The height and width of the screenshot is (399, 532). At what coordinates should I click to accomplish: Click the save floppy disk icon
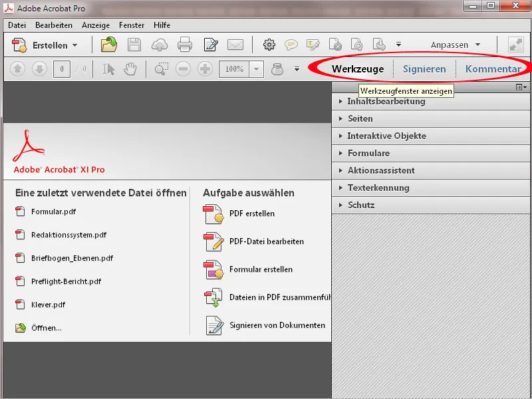134,45
